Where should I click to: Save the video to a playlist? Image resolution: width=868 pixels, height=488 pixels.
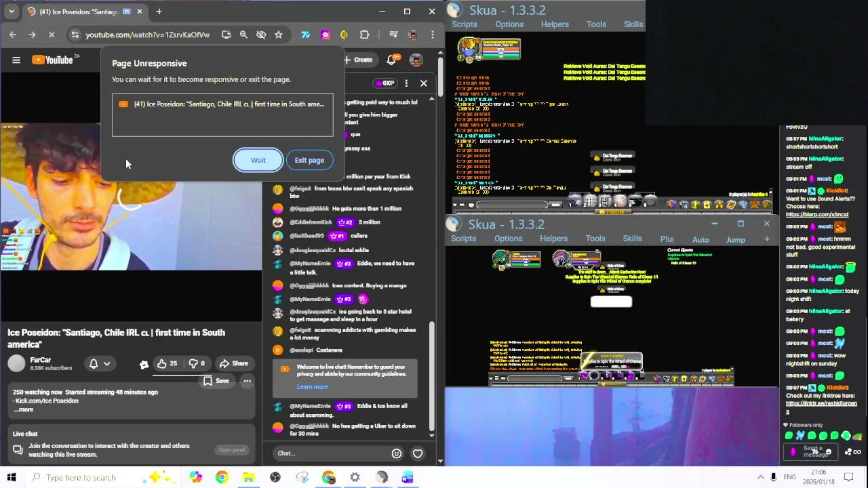click(216, 381)
